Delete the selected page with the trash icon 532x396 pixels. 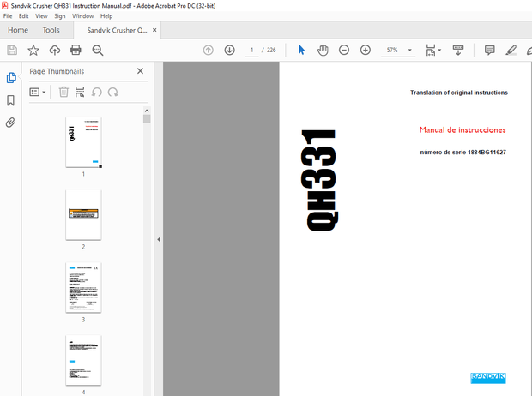(x=63, y=92)
